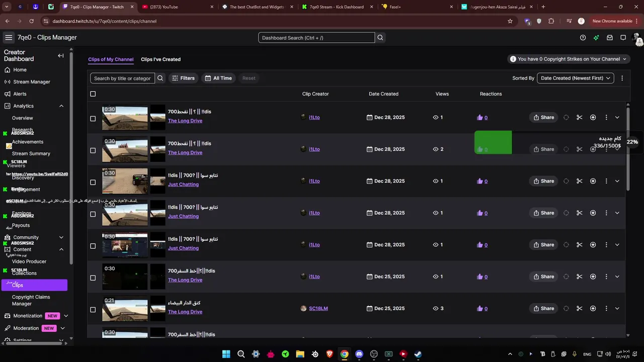Open File Explorer from the taskbar
The image size is (644, 362).
[300, 354]
